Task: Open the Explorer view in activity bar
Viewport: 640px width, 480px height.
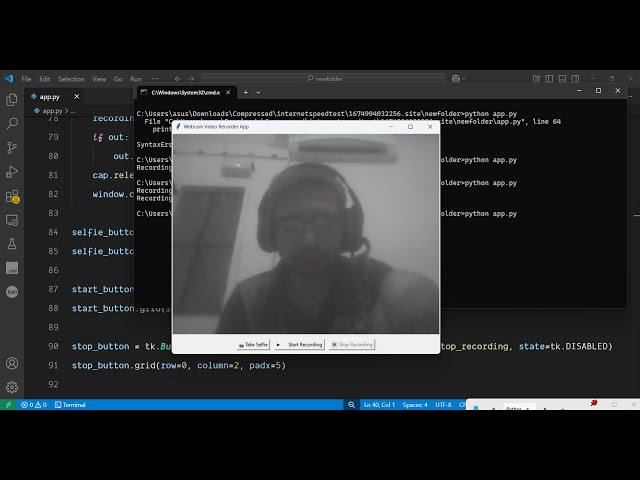Action: (x=12, y=99)
